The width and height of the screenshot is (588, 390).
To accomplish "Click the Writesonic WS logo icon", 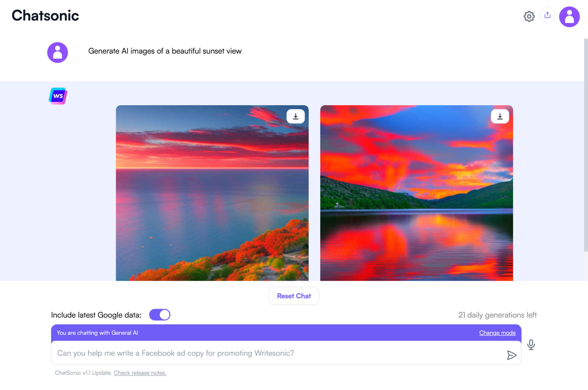I will [x=58, y=96].
